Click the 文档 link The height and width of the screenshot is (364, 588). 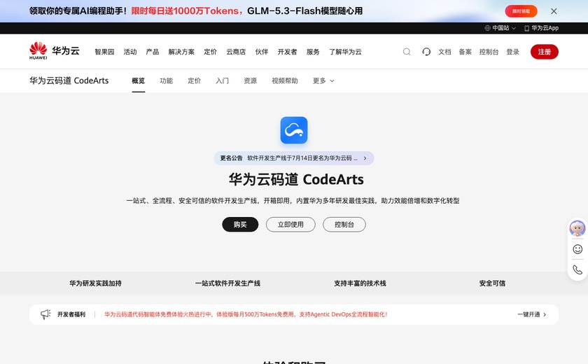click(x=444, y=52)
